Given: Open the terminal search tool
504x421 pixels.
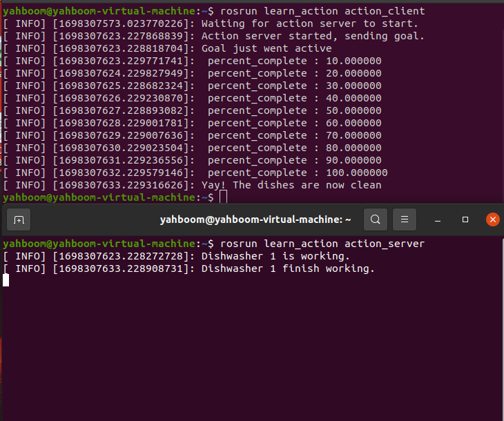Looking at the screenshot, I should (x=375, y=219).
